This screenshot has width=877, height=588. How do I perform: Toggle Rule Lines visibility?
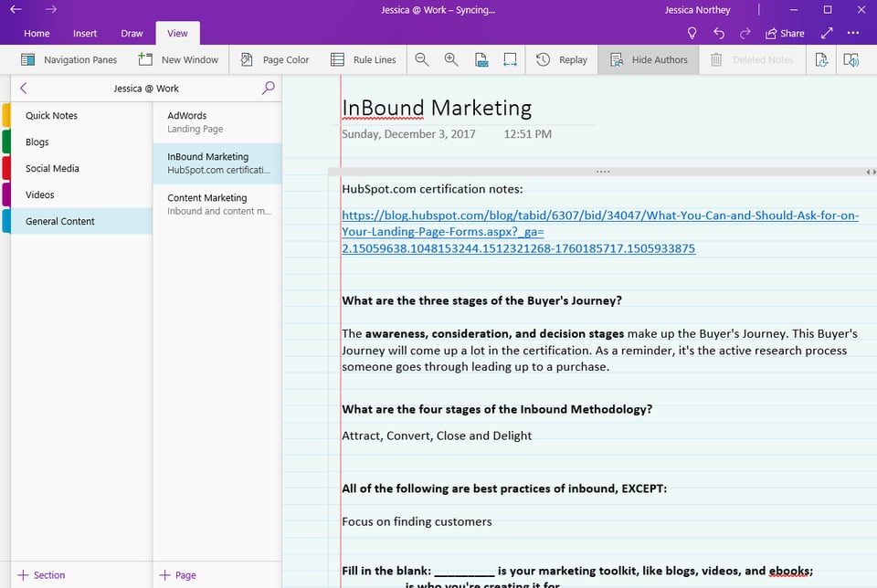tap(363, 59)
